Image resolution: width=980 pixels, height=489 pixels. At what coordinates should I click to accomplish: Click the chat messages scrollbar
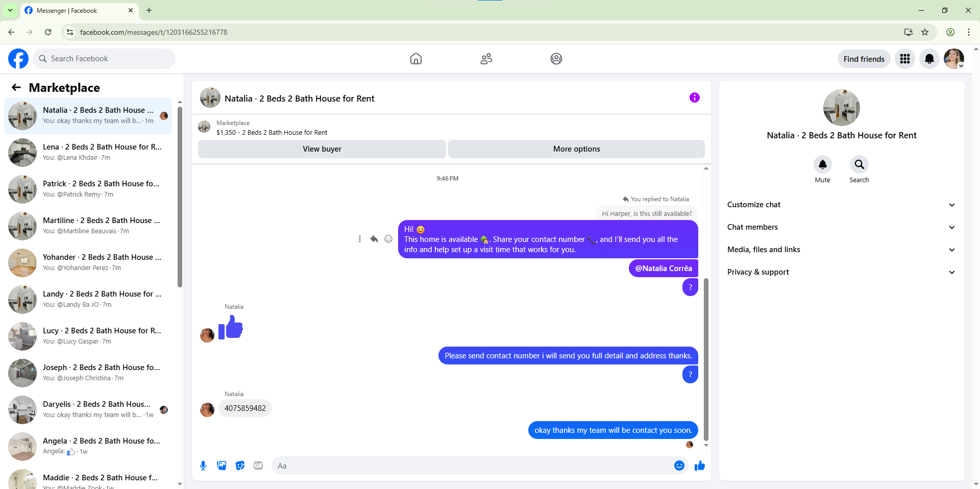pos(706,359)
